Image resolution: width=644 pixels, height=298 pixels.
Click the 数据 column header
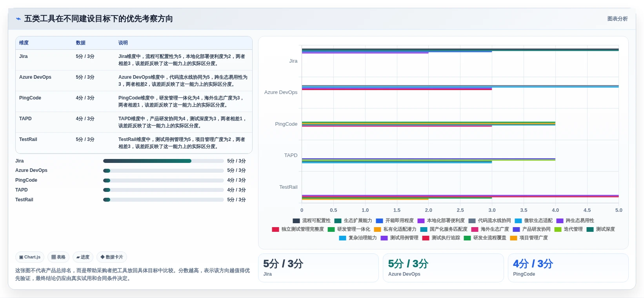(x=80, y=43)
